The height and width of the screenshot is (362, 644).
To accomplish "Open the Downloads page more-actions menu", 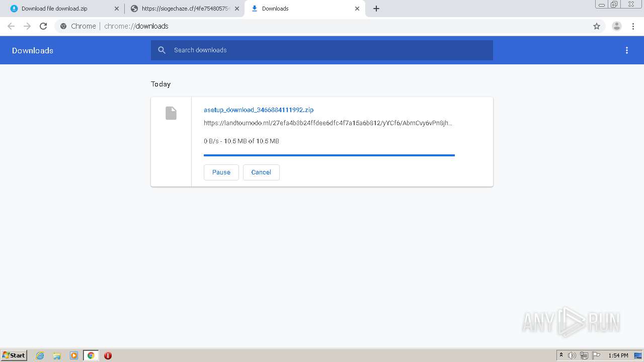I will [627, 50].
